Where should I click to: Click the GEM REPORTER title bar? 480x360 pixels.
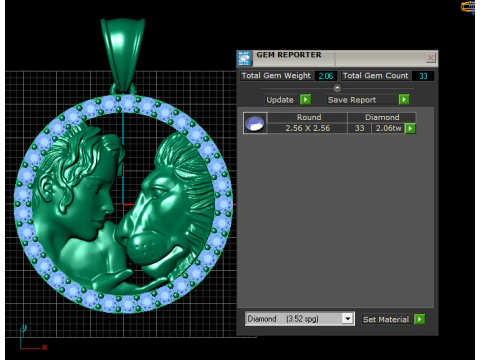337,58
